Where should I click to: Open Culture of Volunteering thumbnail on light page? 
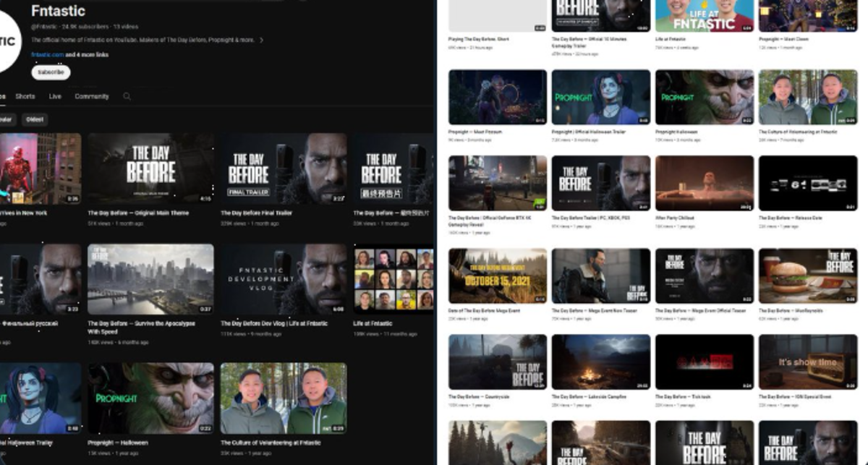pos(808,97)
